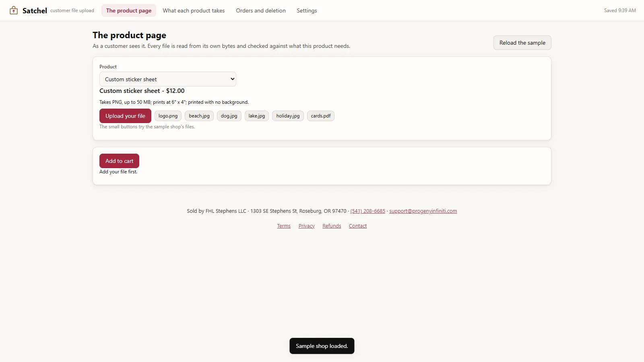Viewport: 644px width, 362px height.
Task: Go to the Settings tab
Action: tap(307, 10)
